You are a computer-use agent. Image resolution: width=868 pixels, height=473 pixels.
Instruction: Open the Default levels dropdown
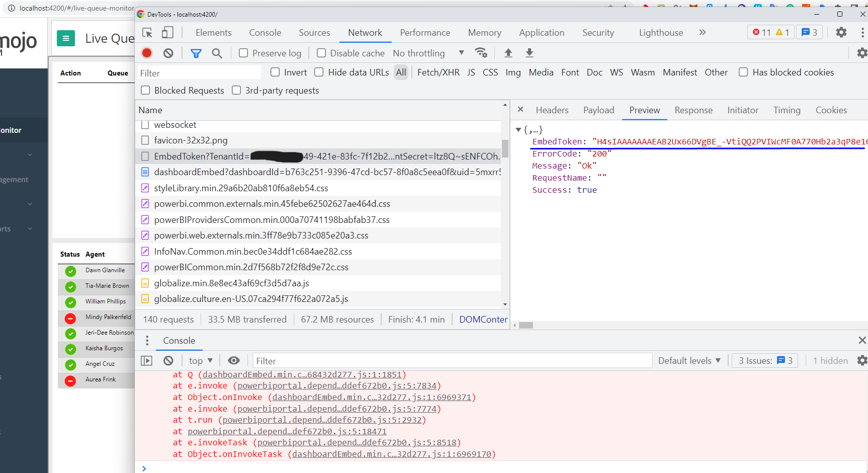(689, 360)
